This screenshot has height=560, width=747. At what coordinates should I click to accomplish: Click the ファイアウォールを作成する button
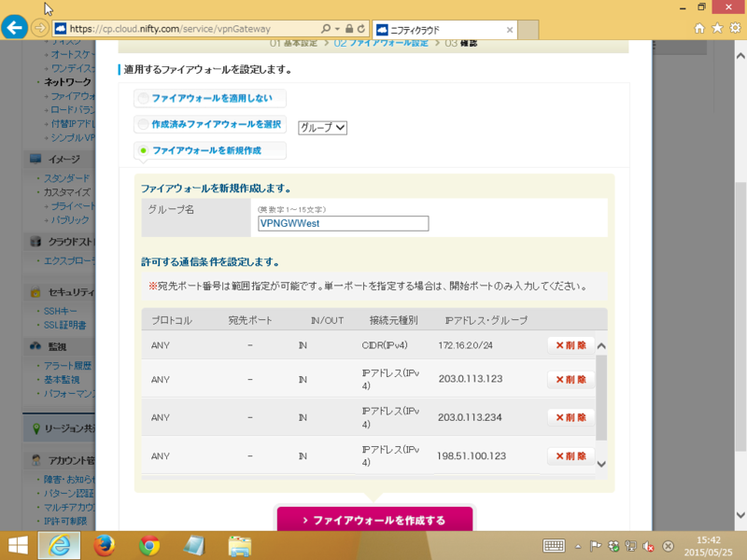[x=374, y=520]
